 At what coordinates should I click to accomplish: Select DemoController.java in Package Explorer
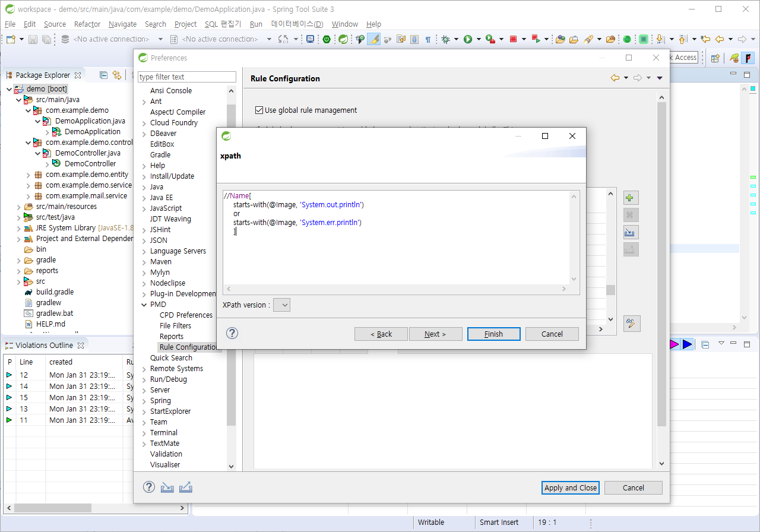[87, 153]
